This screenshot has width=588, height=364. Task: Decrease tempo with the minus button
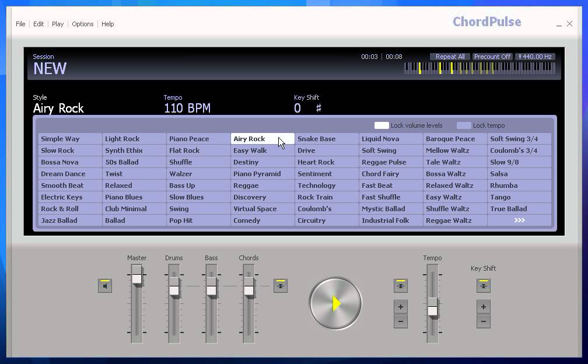[401, 321]
